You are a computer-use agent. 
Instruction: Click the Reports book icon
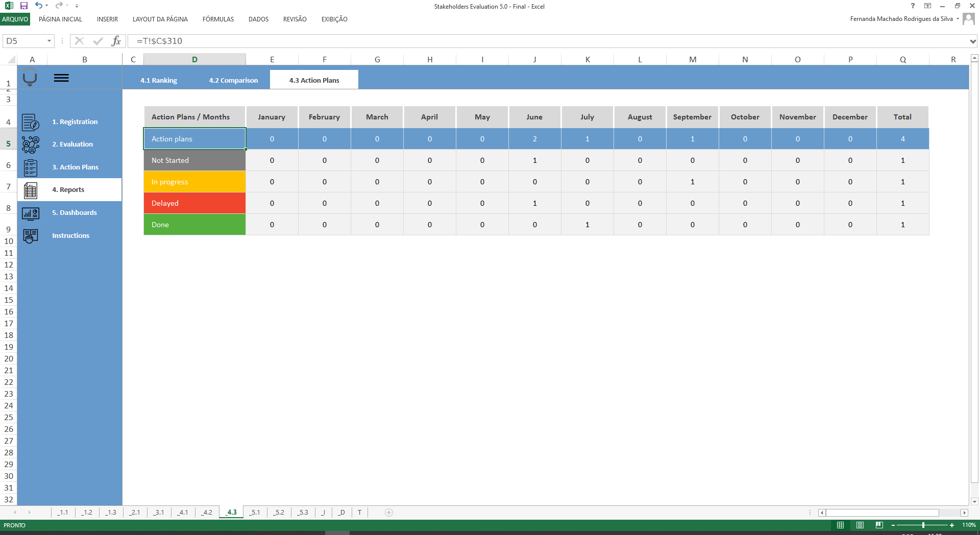click(x=31, y=190)
